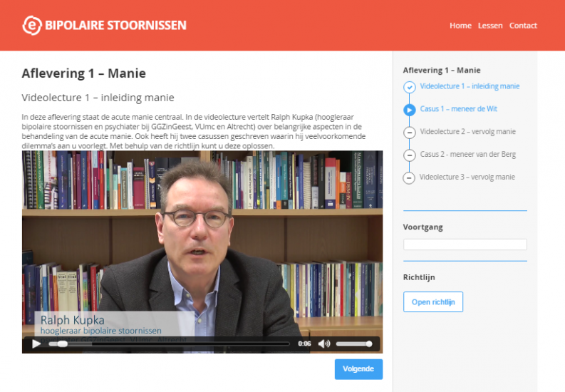The image size is (565, 392).
Task: Click the checkmark circle for Videolecture 1
Action: pos(409,87)
